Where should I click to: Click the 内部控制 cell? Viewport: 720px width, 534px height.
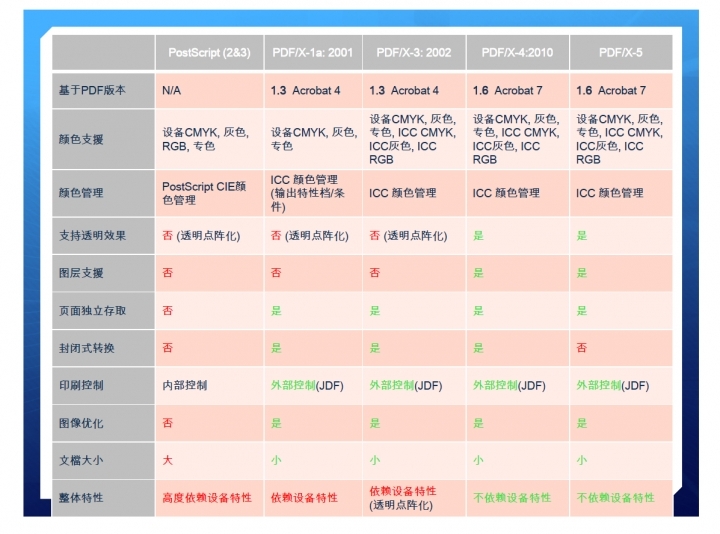(x=184, y=385)
